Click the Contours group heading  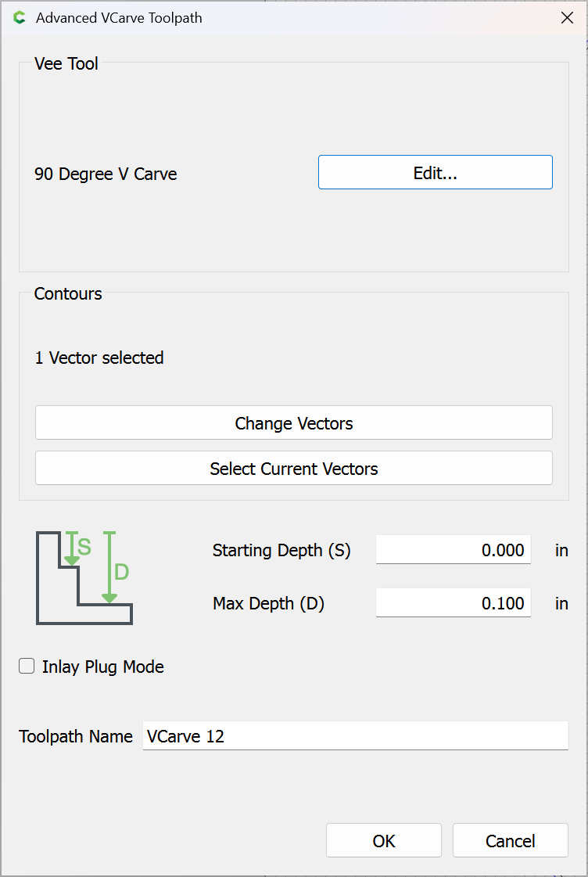(68, 294)
